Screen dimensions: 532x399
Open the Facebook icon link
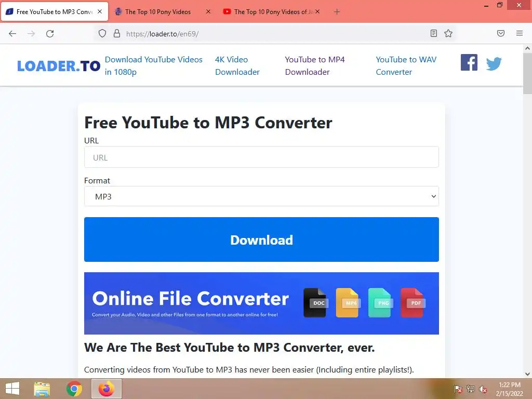469,62
